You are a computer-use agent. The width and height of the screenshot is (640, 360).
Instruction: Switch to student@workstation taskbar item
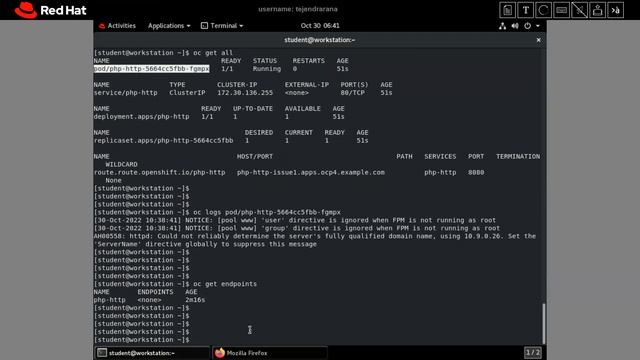tap(152, 353)
